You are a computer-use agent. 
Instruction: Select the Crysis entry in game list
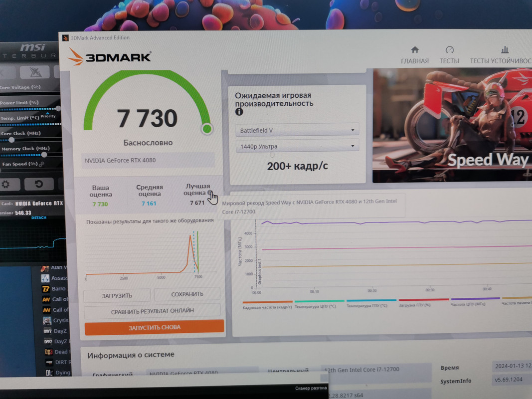click(x=56, y=320)
